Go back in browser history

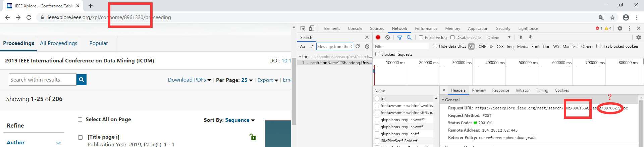pos(7,17)
